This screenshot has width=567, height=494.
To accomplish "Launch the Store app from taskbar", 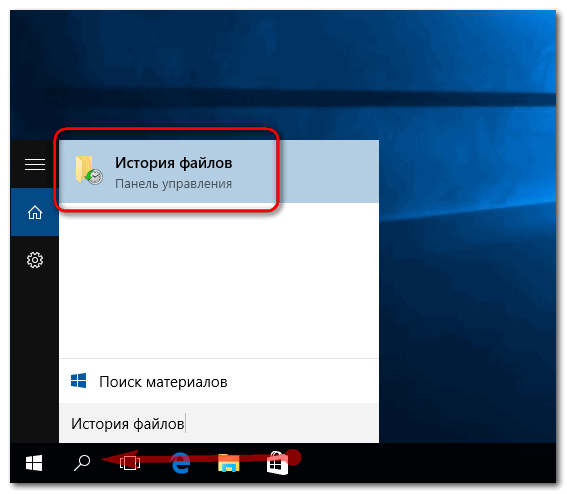I will (x=277, y=464).
